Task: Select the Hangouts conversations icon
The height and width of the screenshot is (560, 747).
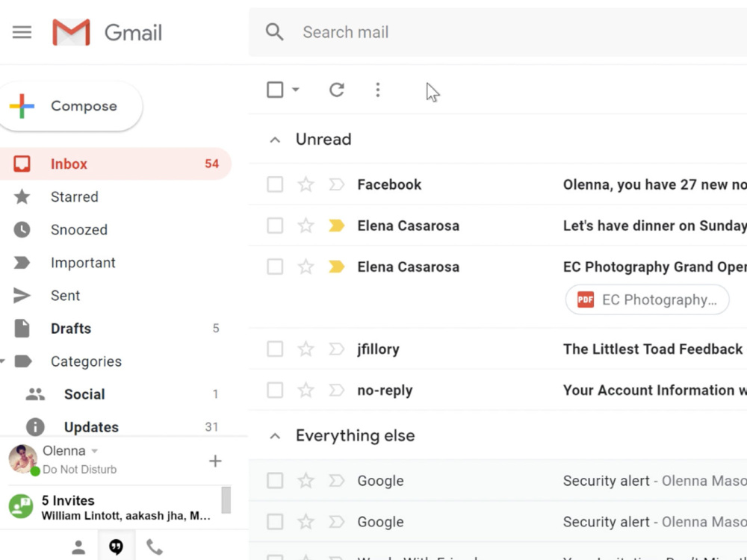Action: [117, 547]
